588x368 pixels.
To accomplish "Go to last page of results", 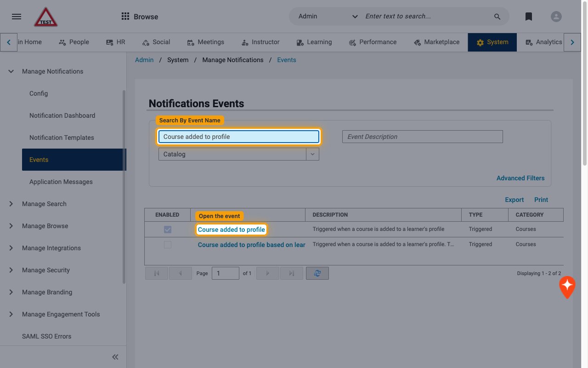I will 292,273.
